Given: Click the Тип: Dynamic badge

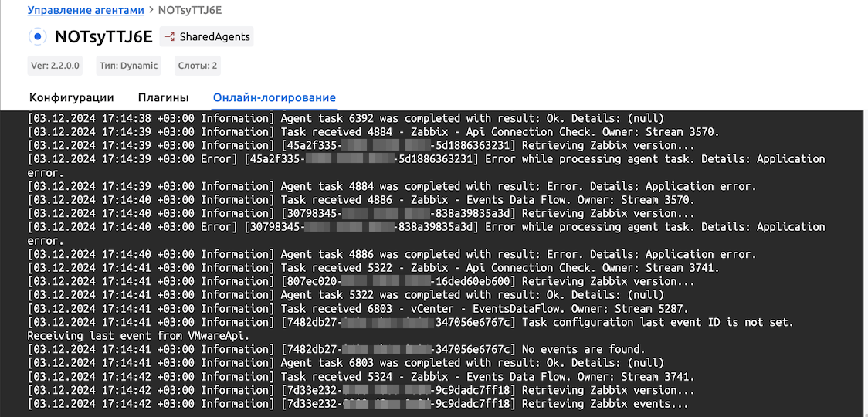Looking at the screenshot, I should pos(128,66).
